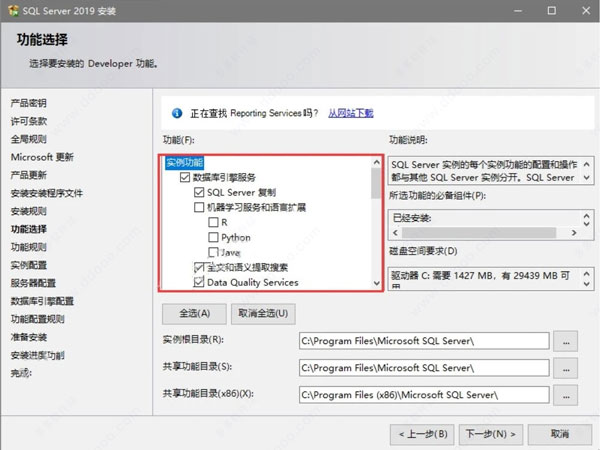The image size is (600, 450).
Task: Click the blue information icon beside Reporting Services
Action: coord(177,113)
